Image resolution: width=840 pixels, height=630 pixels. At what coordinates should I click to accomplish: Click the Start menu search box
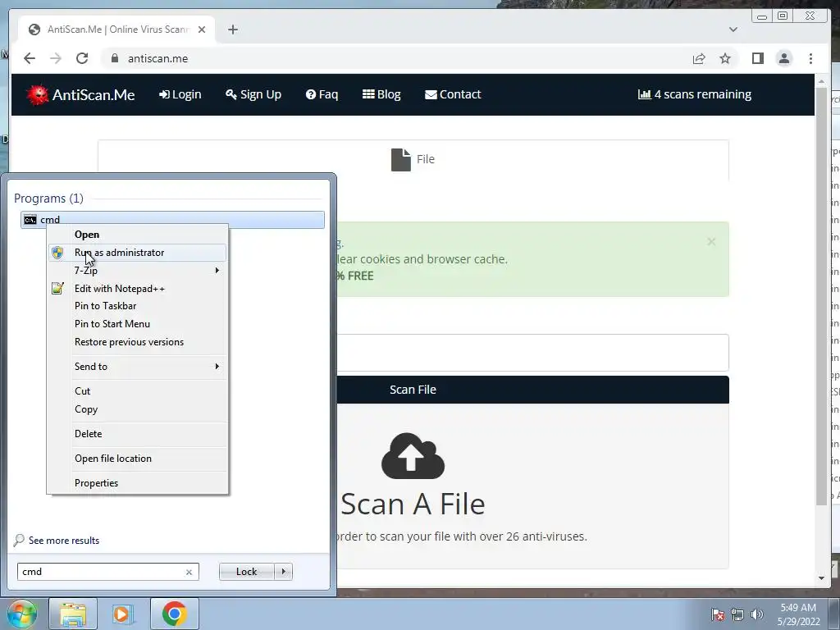coord(102,572)
